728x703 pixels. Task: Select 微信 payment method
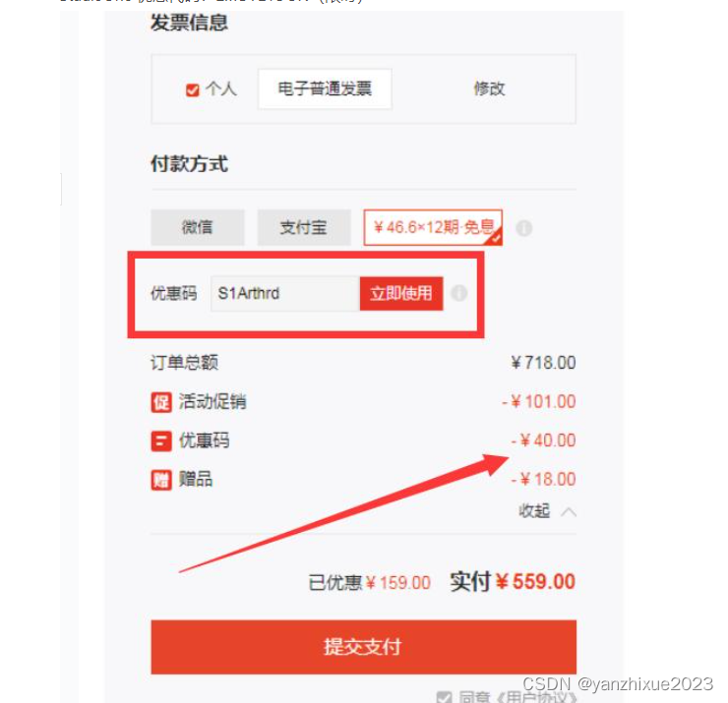click(198, 227)
